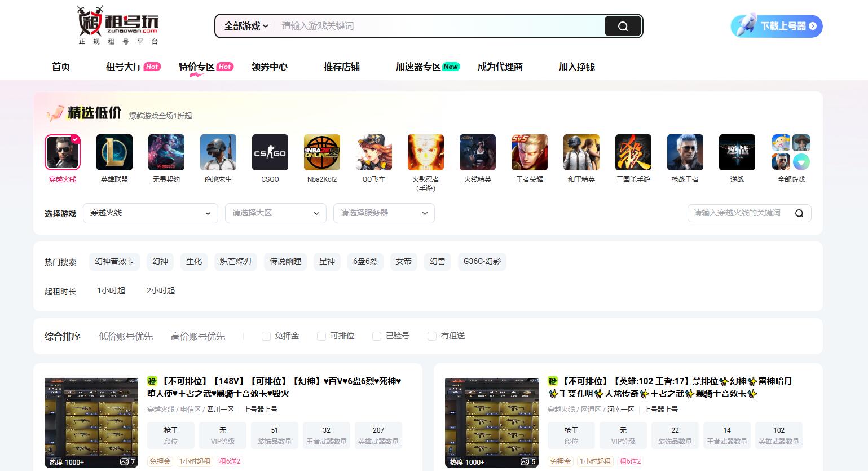Click the 传说幽瞳 hot search tag
Screen dimensions: 868x471
click(x=285, y=262)
